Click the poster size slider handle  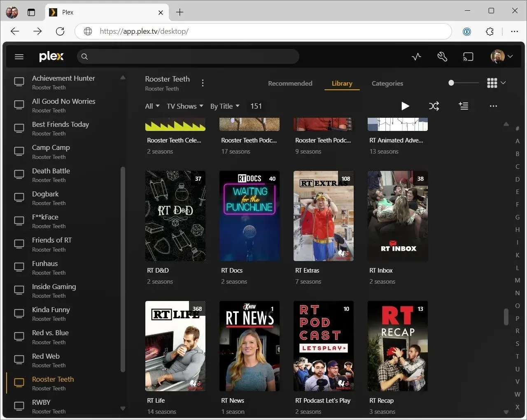point(451,83)
